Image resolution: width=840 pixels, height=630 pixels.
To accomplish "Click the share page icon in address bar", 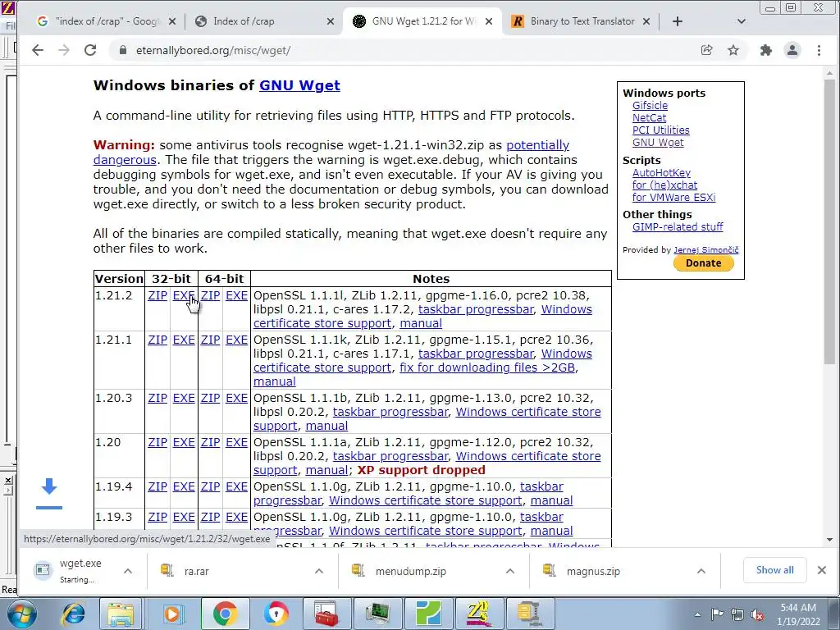I will pos(706,50).
